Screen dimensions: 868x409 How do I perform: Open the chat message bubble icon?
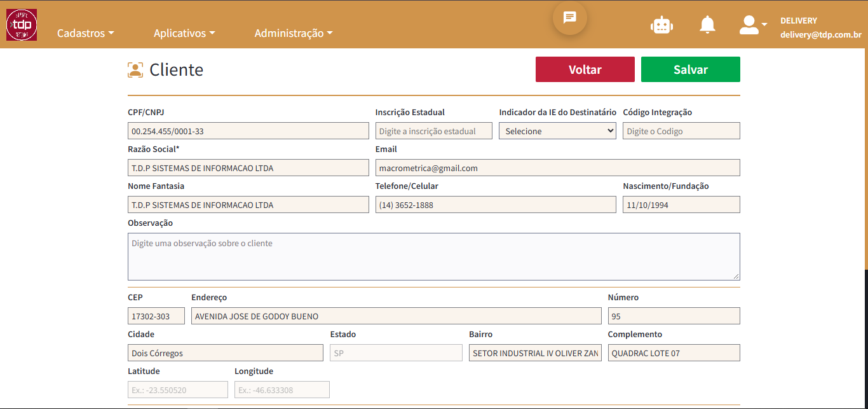[x=570, y=17]
